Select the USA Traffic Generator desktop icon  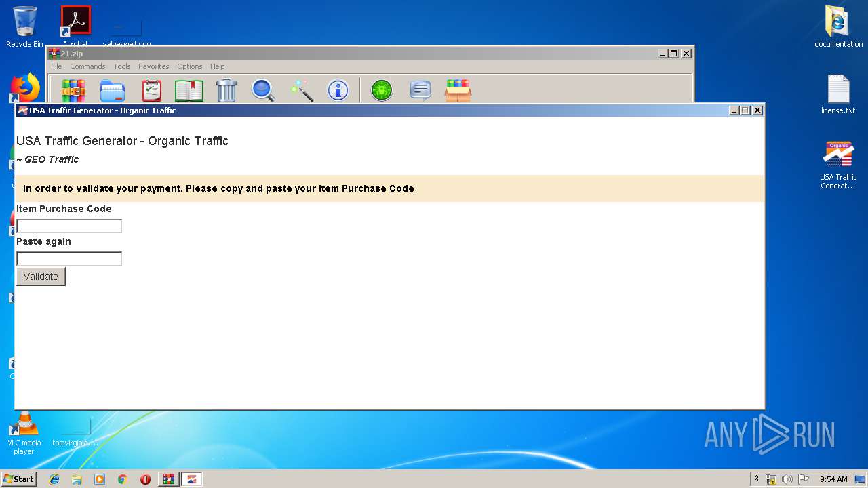[x=838, y=165]
